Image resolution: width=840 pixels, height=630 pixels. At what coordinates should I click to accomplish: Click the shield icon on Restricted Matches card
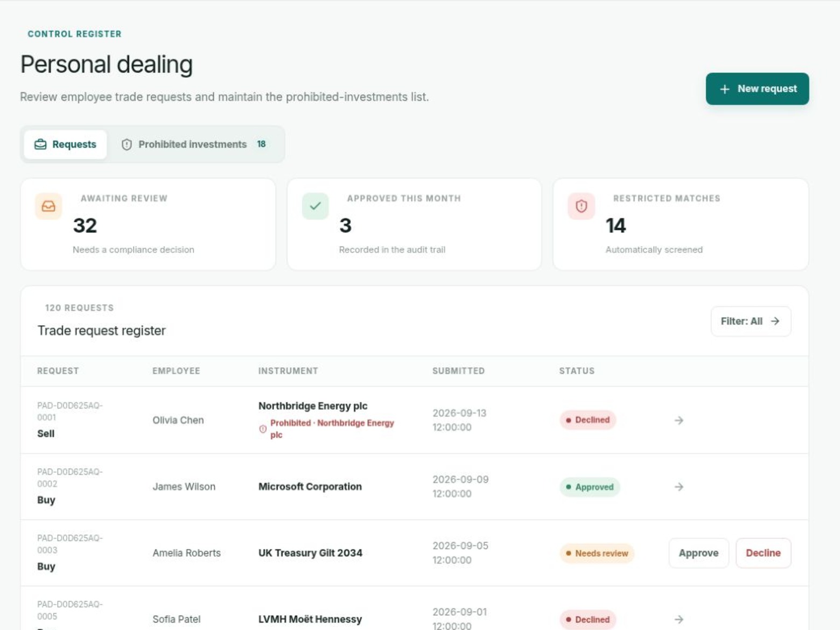click(x=582, y=206)
